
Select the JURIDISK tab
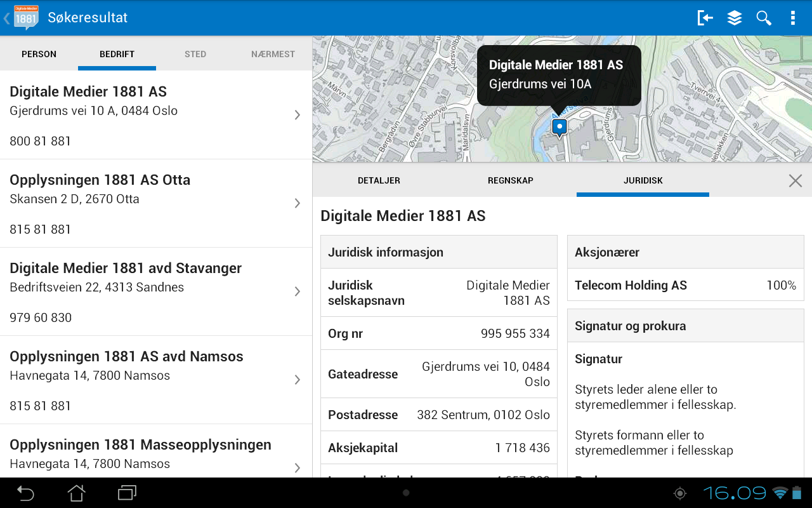pyautogui.click(x=643, y=181)
